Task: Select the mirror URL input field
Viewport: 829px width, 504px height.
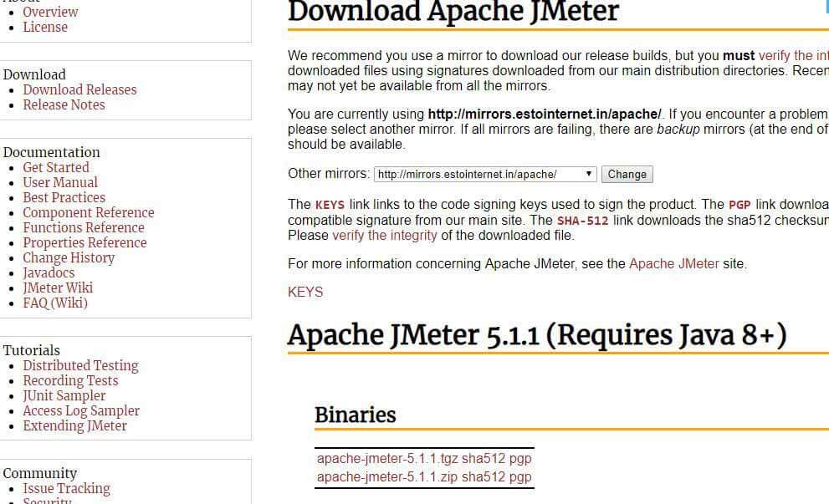Action: pyautogui.click(x=468, y=174)
